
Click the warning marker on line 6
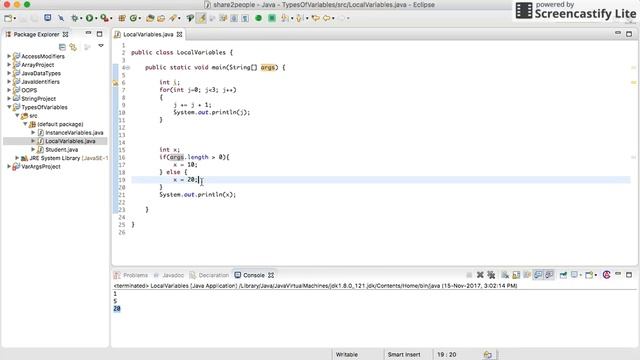coord(115,83)
